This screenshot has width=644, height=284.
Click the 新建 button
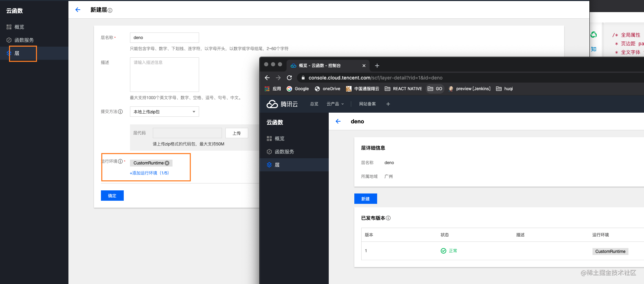coord(365,199)
